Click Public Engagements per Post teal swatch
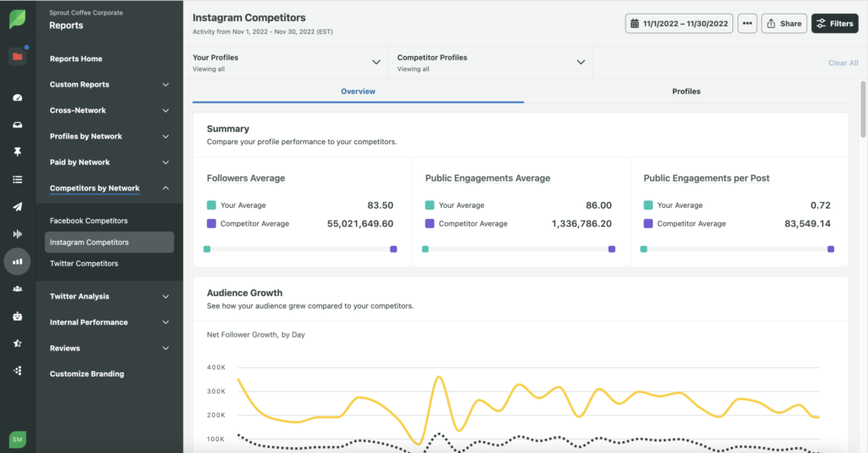This screenshot has height=453, width=868. point(648,205)
